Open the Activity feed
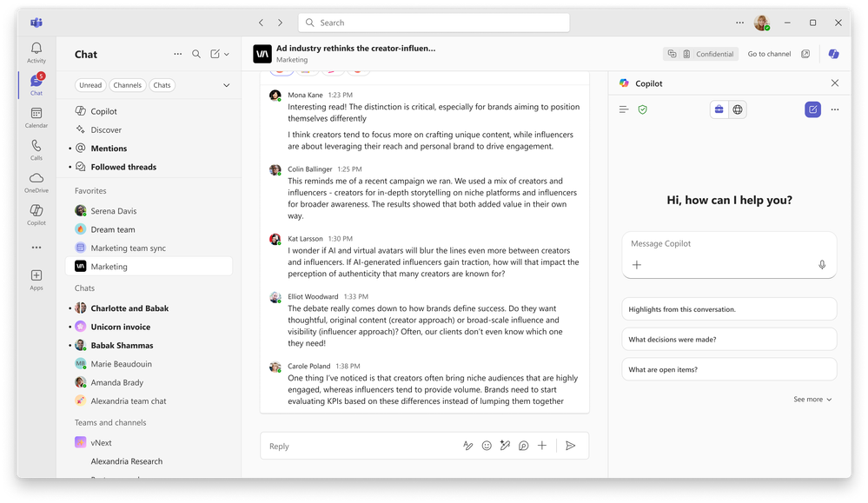 click(36, 52)
